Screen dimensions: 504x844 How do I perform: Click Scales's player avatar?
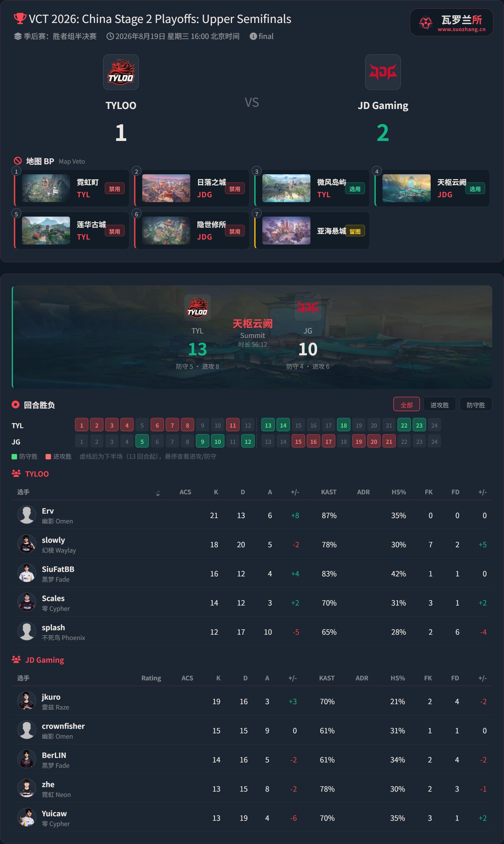click(27, 602)
